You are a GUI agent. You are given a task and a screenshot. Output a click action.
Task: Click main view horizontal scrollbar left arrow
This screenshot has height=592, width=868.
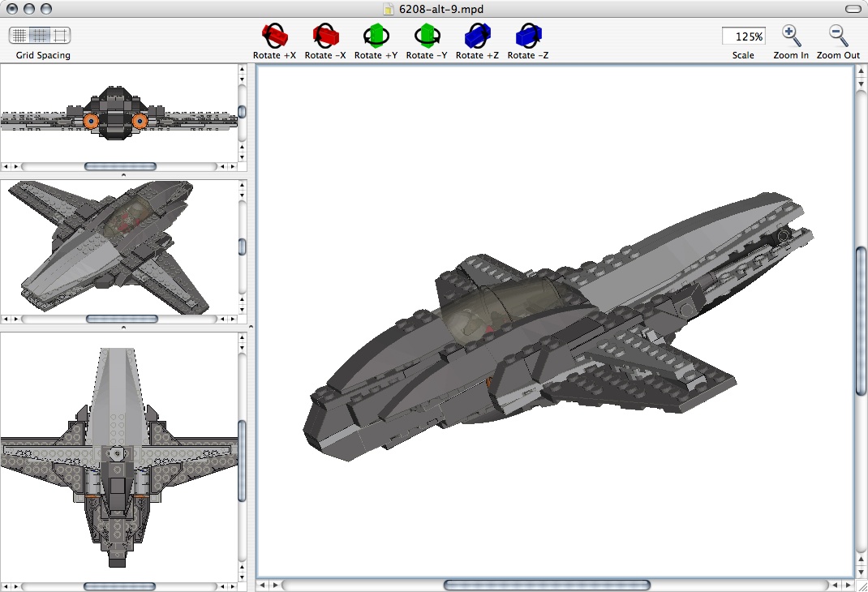(264, 584)
